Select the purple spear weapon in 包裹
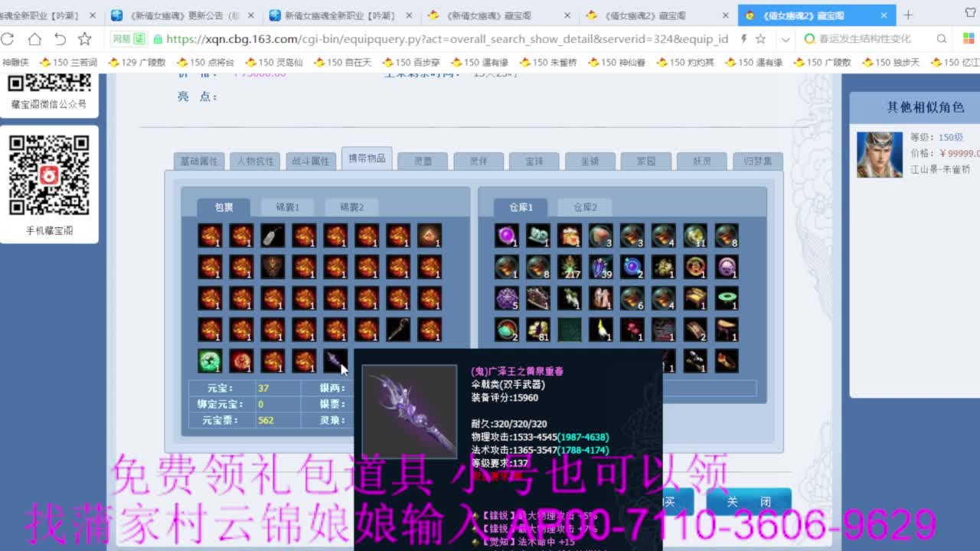The image size is (980, 551). [x=335, y=361]
